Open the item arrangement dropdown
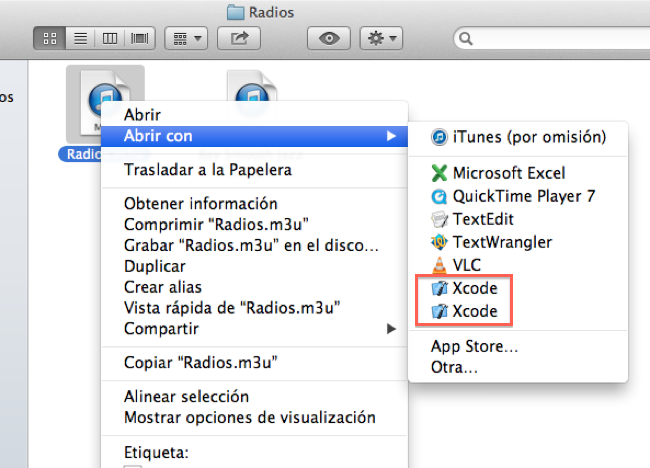Viewport: 650px width, 468px height. (186, 39)
